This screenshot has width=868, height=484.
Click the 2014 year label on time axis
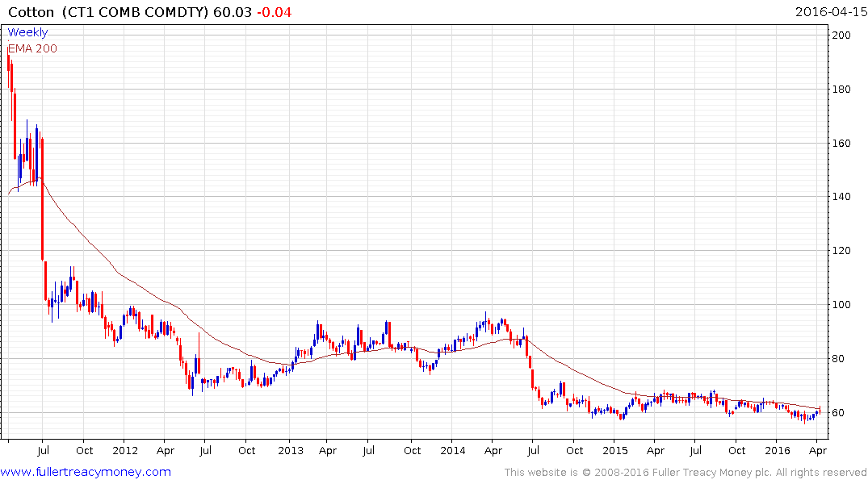pos(453,450)
